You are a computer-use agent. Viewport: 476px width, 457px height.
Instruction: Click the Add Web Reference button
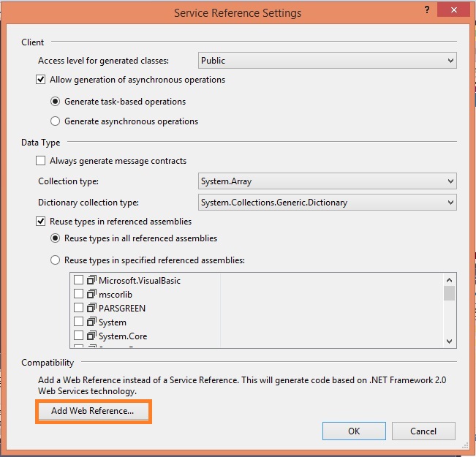point(92,411)
